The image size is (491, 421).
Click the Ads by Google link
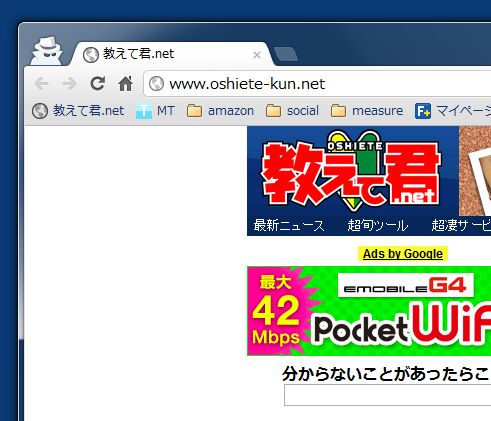click(x=403, y=254)
